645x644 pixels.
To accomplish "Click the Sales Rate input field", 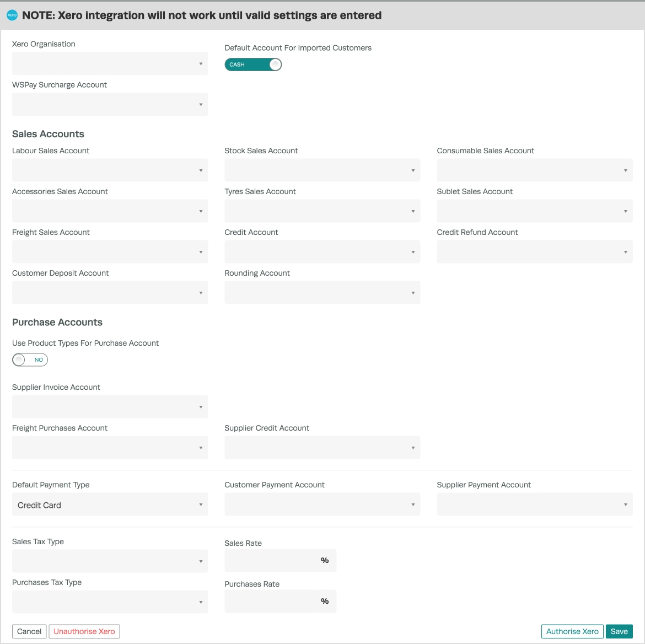I will [x=269, y=560].
